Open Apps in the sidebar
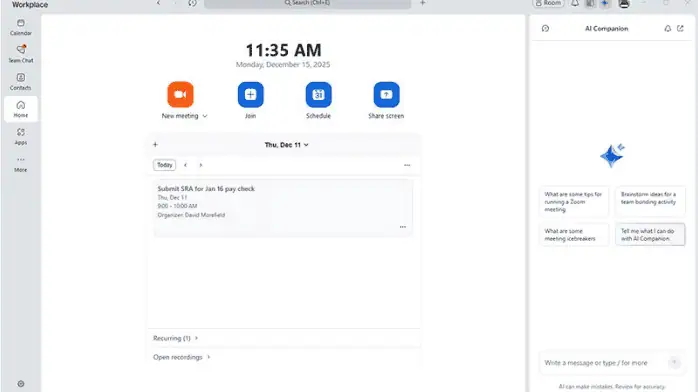 pyautogui.click(x=20, y=136)
